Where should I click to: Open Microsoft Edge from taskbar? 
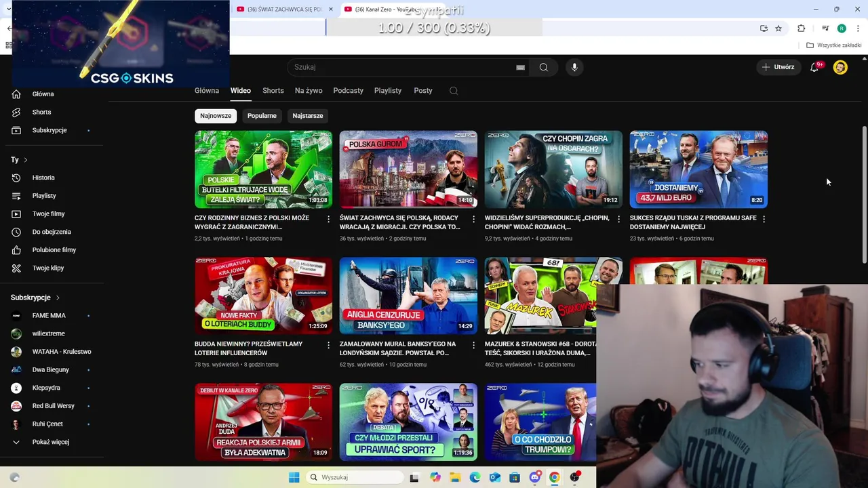pyautogui.click(x=475, y=477)
